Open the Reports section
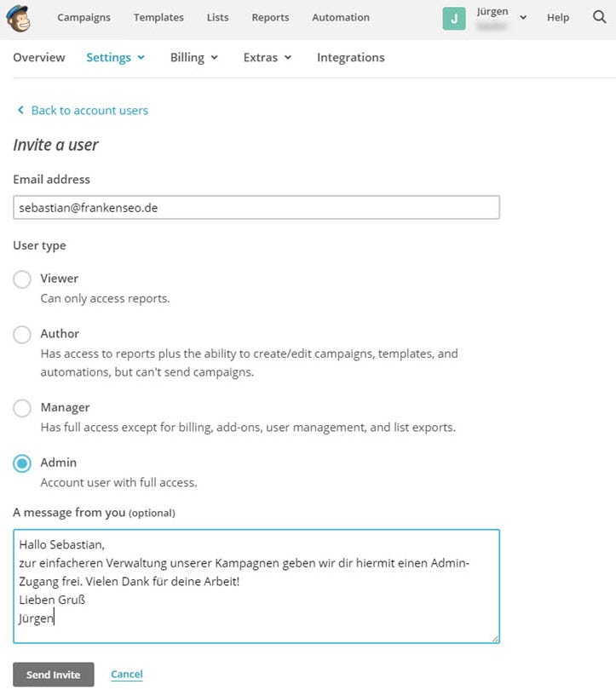Screen dimensions: 616x690 270,17
